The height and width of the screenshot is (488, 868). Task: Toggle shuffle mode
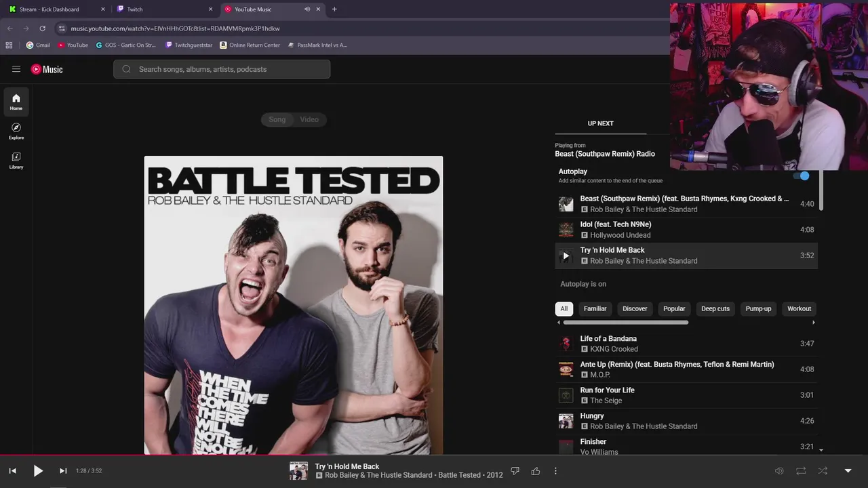click(x=823, y=471)
